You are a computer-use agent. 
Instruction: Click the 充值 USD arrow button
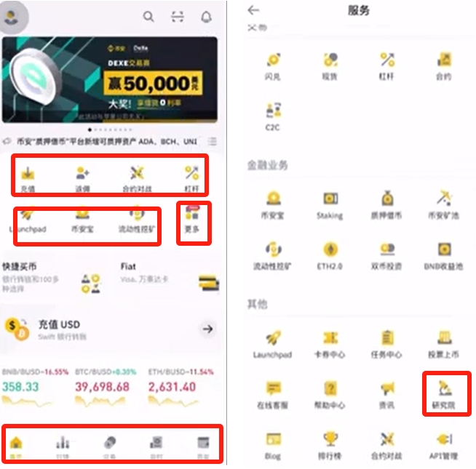(207, 329)
